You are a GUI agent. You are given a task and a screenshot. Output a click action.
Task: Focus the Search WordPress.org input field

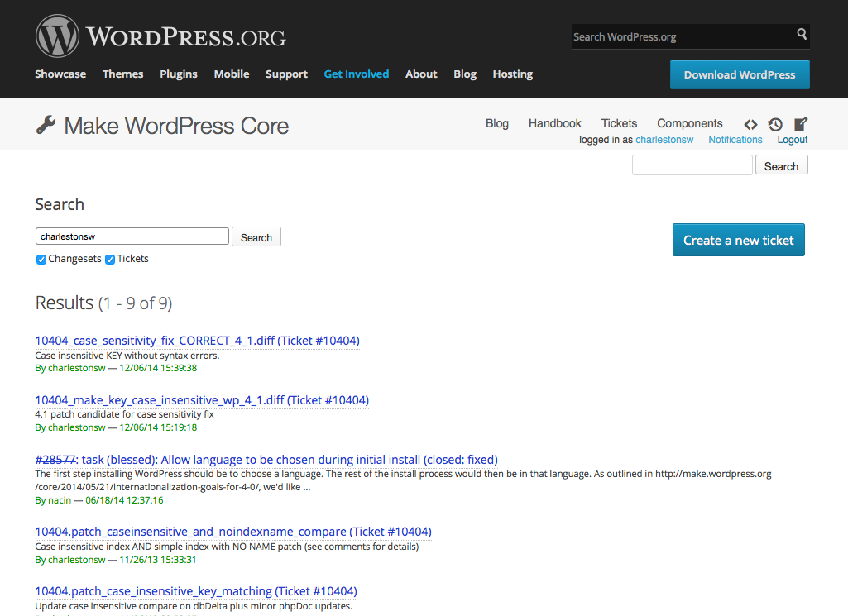pyautogui.click(x=681, y=36)
